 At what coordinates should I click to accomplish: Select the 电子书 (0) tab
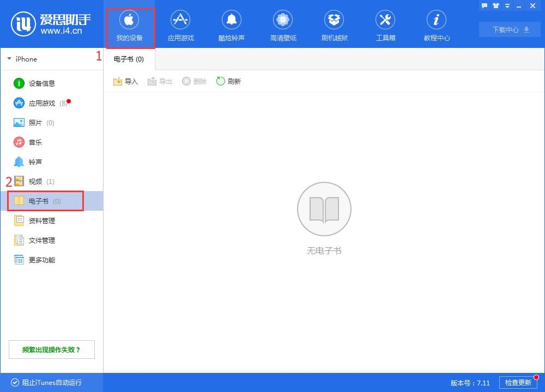[129, 59]
